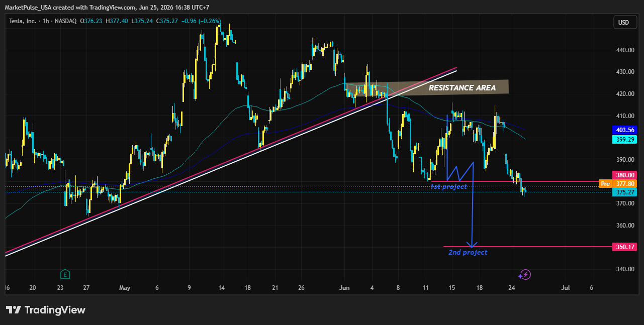This screenshot has width=644, height=325.
Task: Click the H377.40 high value
Action: (x=117, y=21)
